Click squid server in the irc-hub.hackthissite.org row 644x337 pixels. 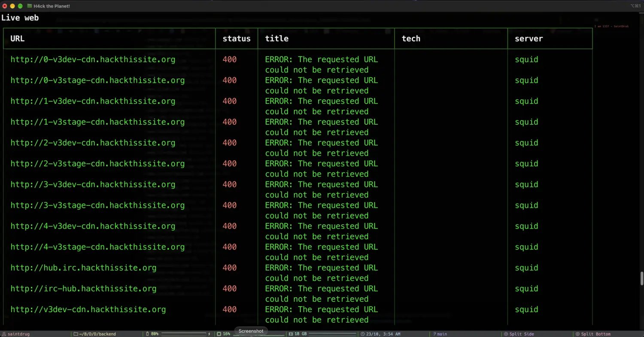pyautogui.click(x=526, y=289)
